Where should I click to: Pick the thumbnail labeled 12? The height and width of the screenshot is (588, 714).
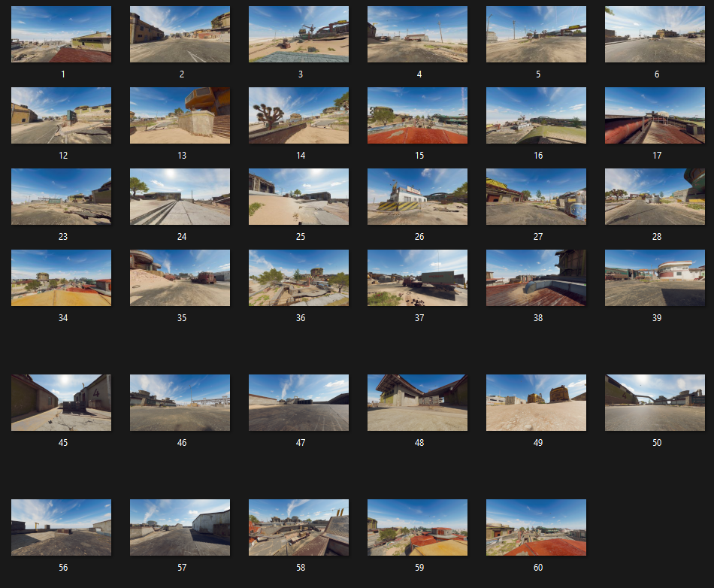tap(61, 115)
